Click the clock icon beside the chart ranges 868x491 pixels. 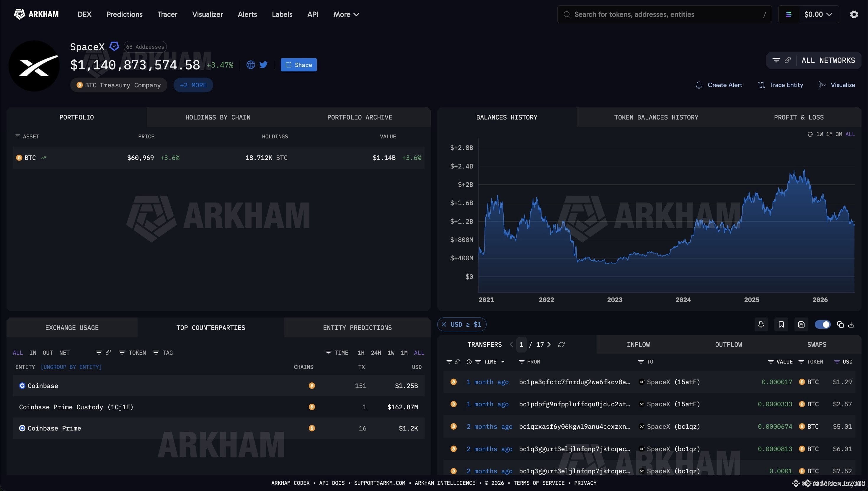point(810,134)
